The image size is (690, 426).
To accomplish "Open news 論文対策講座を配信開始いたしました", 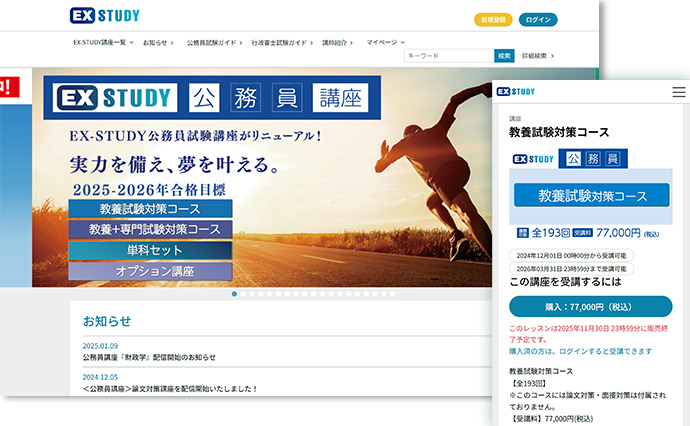I will pos(170,389).
